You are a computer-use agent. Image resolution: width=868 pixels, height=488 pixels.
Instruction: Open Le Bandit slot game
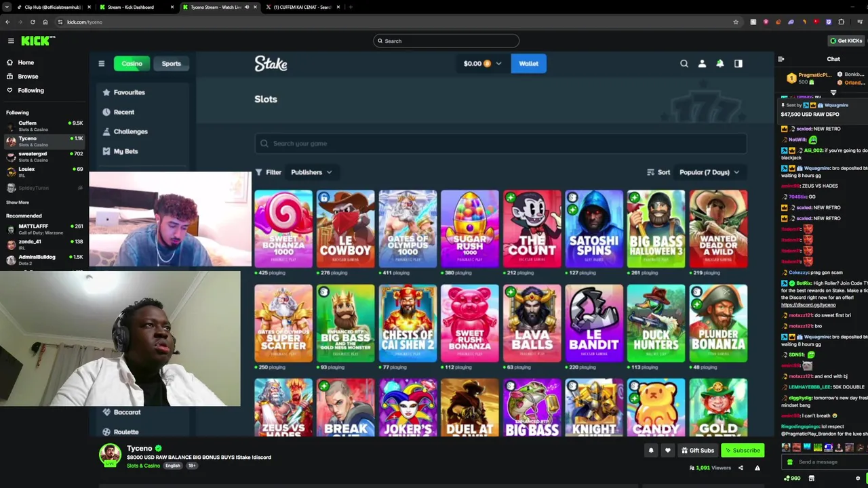(594, 323)
